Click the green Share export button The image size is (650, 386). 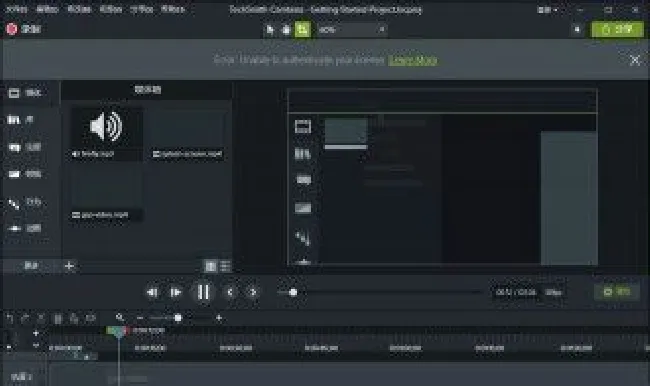[x=617, y=29]
